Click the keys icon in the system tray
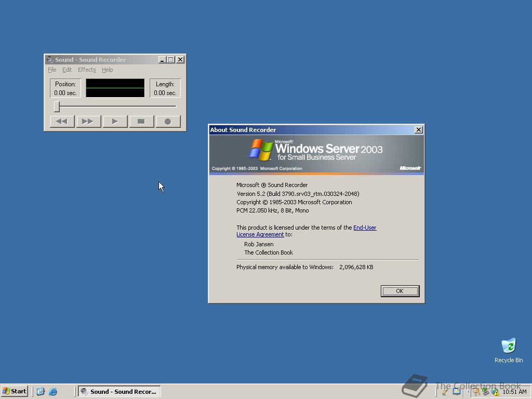Screen dimensions: 532x399 [x=476, y=392]
